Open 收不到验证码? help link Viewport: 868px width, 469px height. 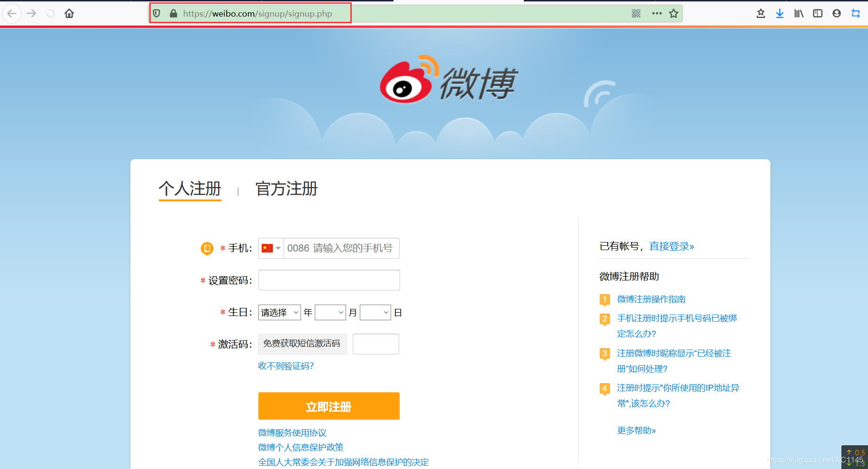[286, 366]
